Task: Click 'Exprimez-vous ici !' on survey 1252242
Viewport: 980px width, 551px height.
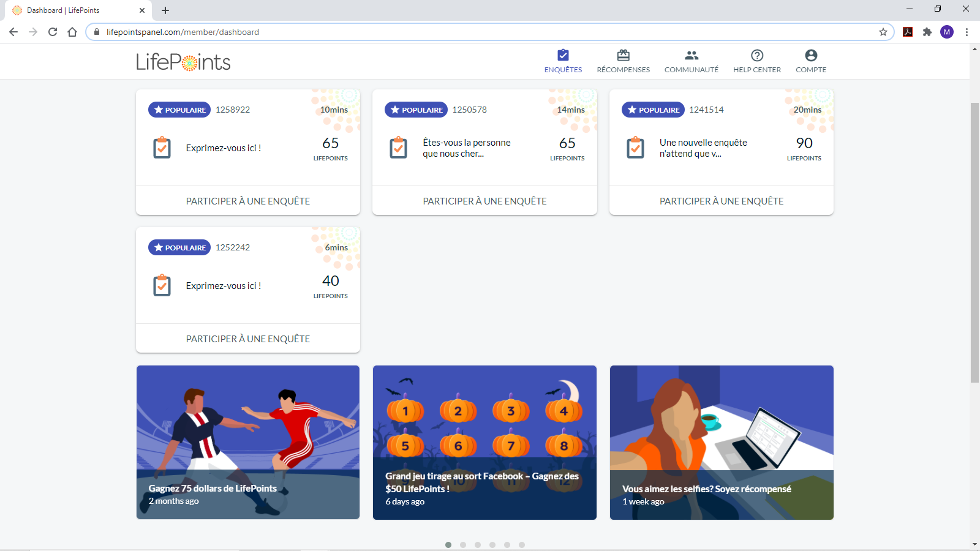Action: pyautogui.click(x=224, y=286)
